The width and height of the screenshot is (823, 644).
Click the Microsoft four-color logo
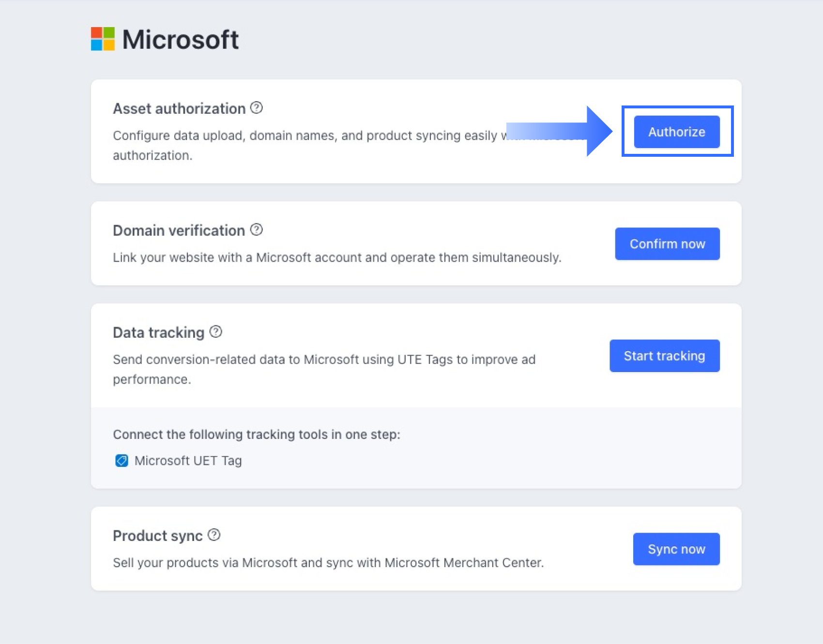point(103,39)
